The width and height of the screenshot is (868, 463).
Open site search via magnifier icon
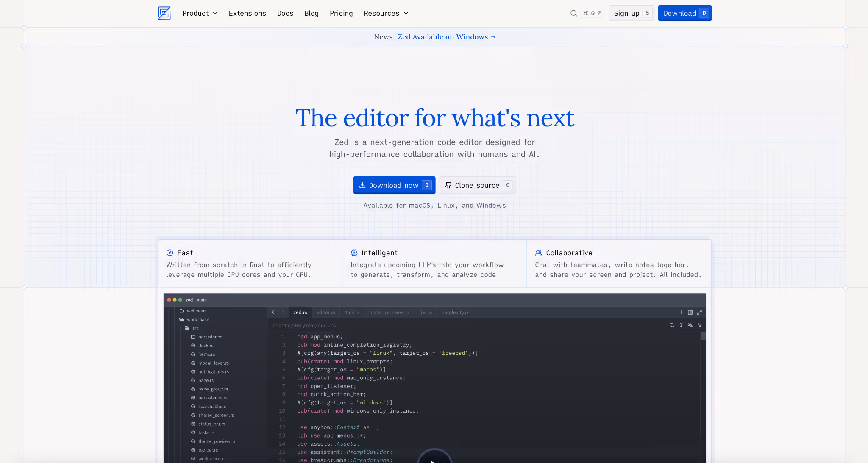point(573,13)
